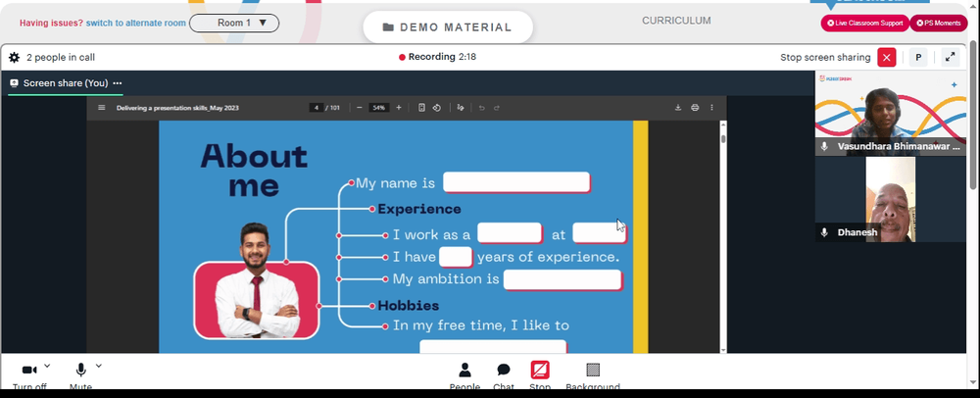Click PS Moments button
This screenshot has height=398, width=980.
tap(938, 24)
